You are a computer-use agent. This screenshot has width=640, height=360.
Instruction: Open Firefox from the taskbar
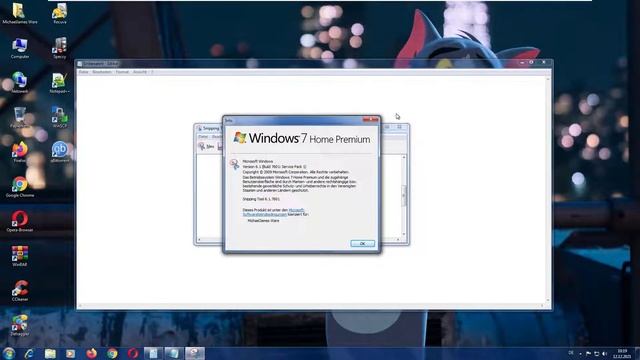pyautogui.click(x=91, y=353)
